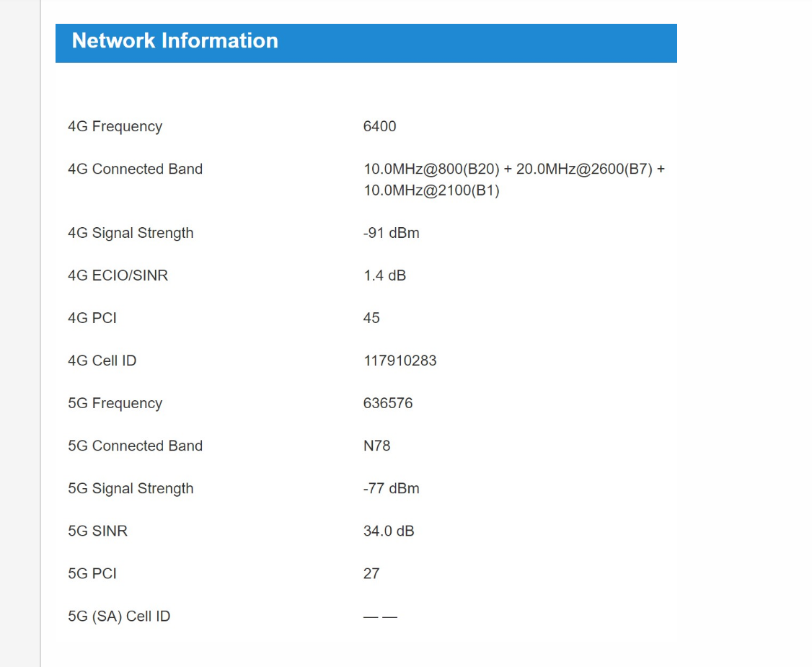Click the 1.4 dB value
This screenshot has height=667, width=812.
385,275
